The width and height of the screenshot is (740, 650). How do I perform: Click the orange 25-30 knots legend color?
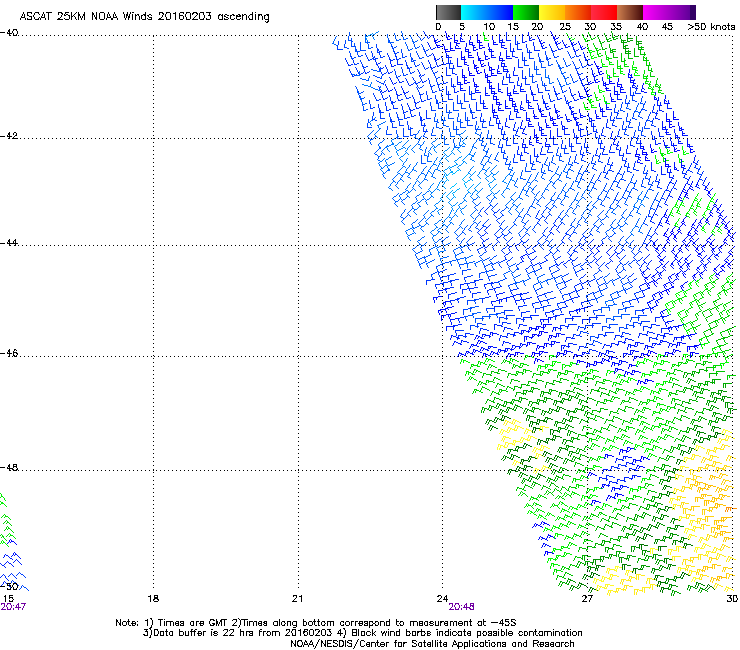point(578,12)
